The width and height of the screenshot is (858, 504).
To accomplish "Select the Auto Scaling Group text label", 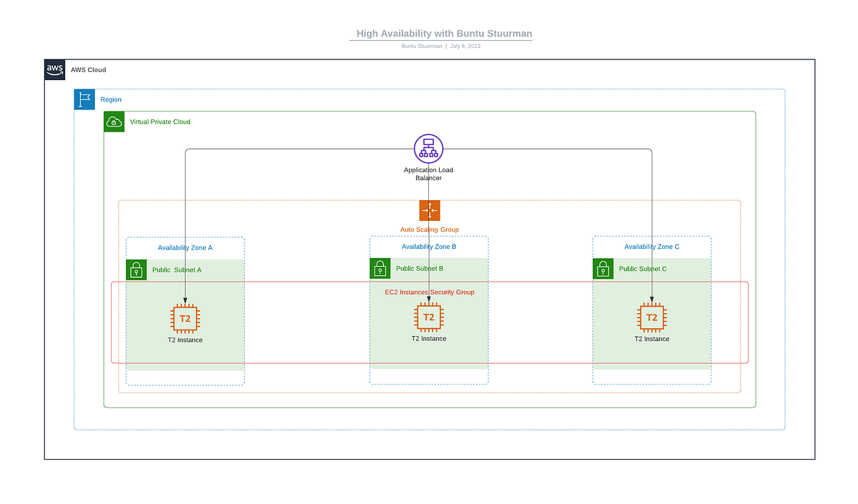I will tap(429, 229).
